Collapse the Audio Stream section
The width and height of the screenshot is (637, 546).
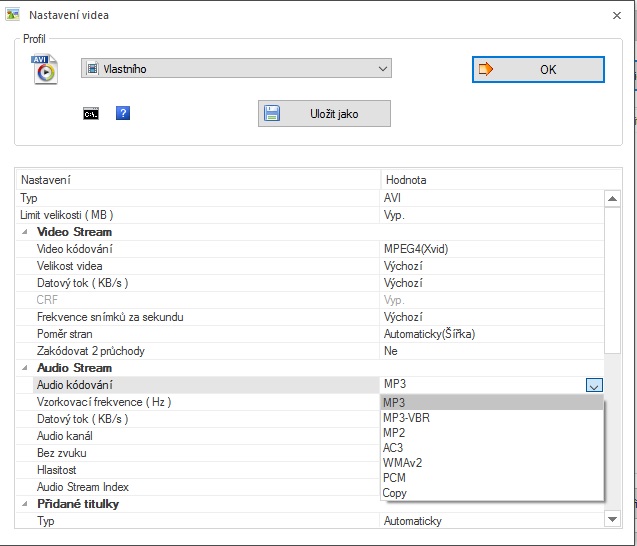[25, 368]
